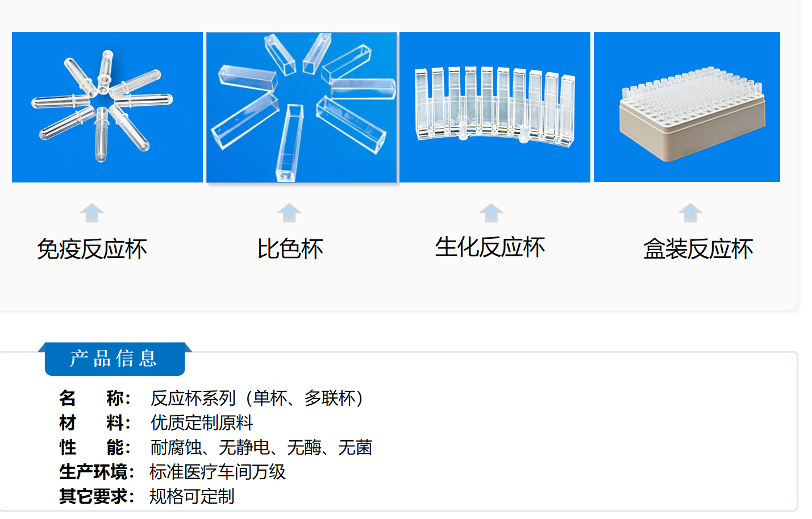812x519 pixels.
Task: Click the 产品信息 header tab
Action: pyautogui.click(x=114, y=359)
